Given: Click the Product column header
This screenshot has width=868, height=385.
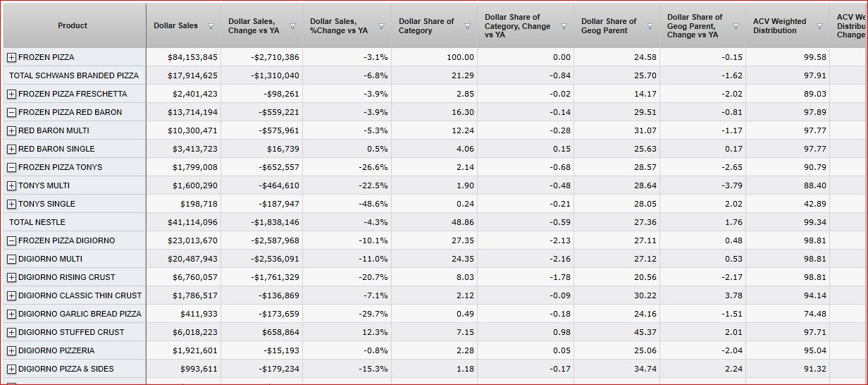Looking at the screenshot, I should coord(73,25).
